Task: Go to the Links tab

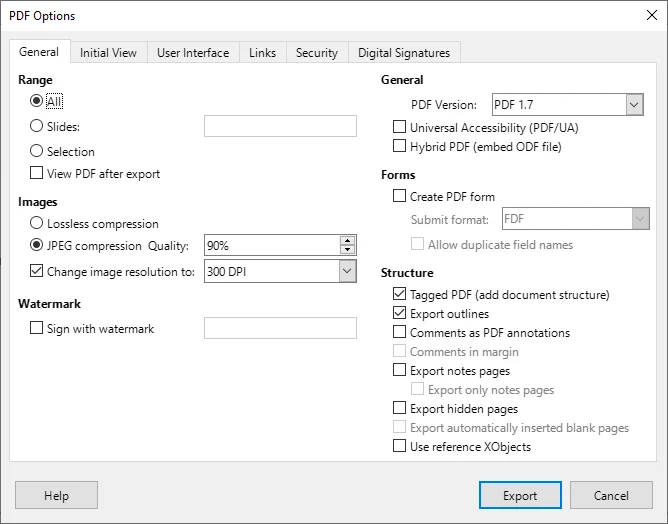Action: click(262, 53)
